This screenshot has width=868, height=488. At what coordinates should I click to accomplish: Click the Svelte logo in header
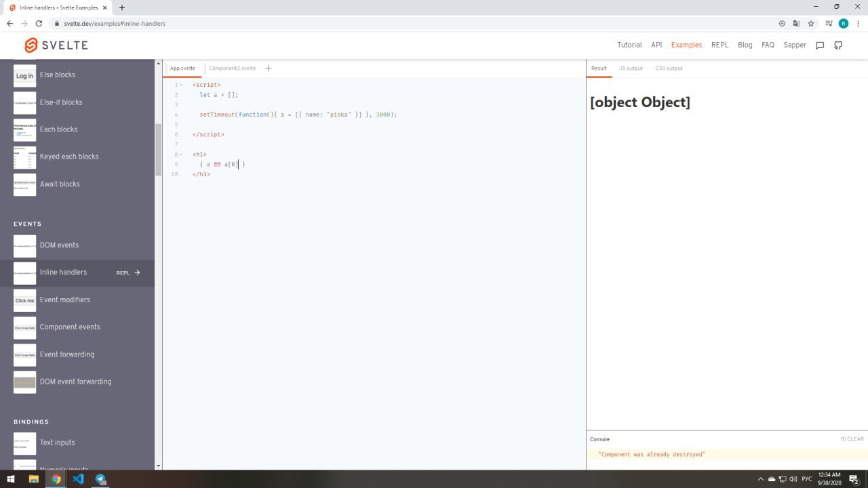tap(56, 45)
